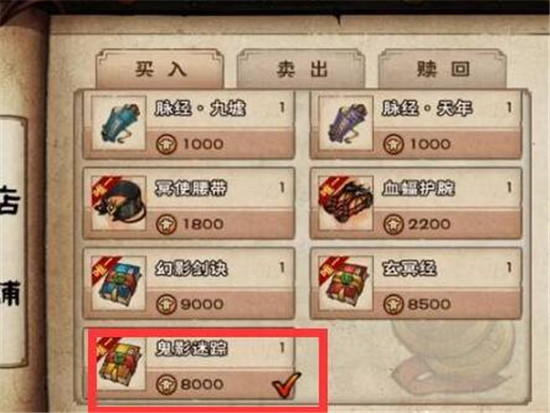Open the 赎回 tab
This screenshot has height=413, width=550.
tap(442, 69)
